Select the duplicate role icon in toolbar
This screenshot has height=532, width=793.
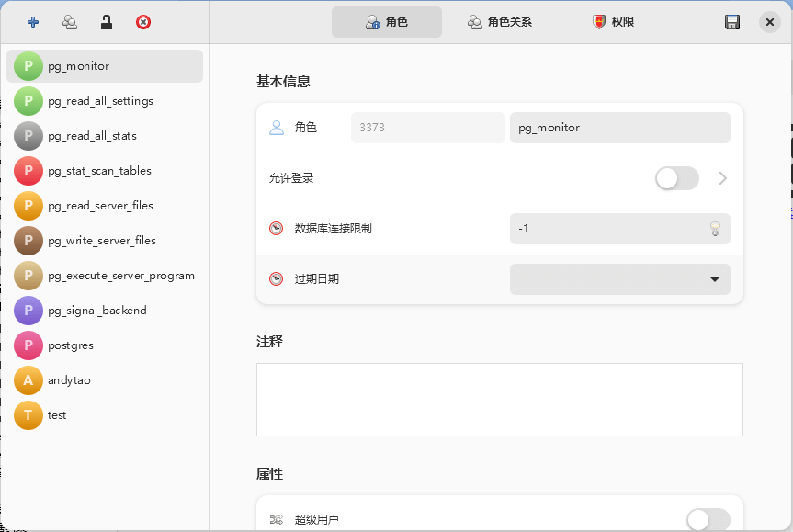[x=69, y=21]
